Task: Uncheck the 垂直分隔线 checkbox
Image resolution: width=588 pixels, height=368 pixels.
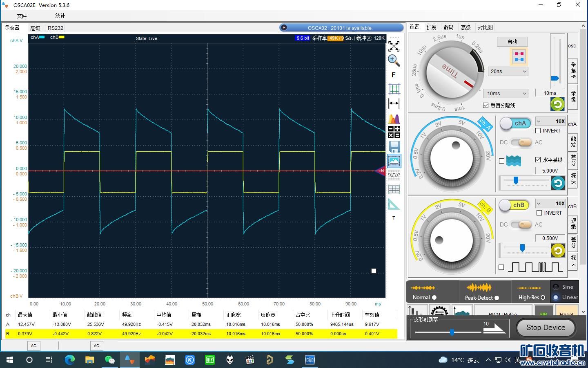Action: [486, 105]
